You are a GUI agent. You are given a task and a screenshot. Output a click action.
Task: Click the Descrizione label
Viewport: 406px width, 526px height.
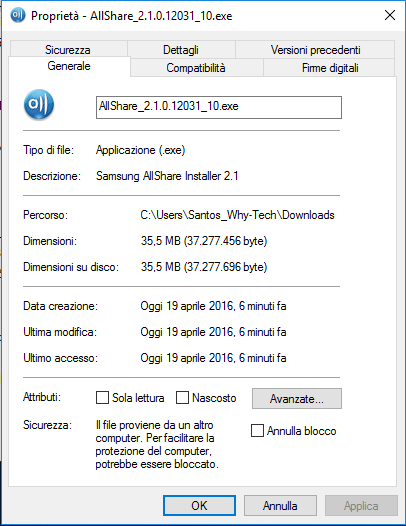pyautogui.click(x=52, y=176)
